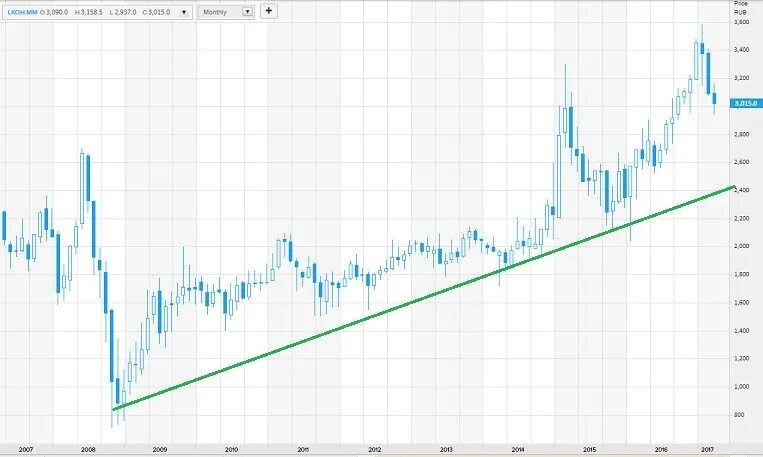
Task: Click the plus add button
Action: [269, 11]
